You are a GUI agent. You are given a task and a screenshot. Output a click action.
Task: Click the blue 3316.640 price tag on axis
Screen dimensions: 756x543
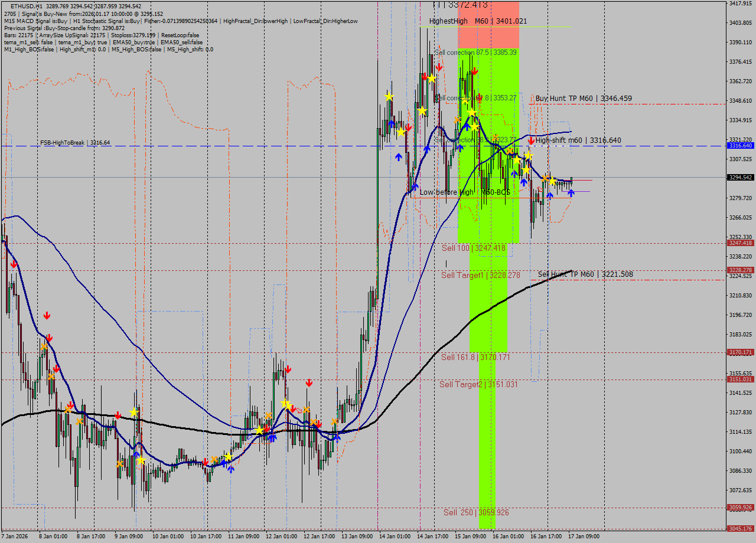[x=740, y=145]
